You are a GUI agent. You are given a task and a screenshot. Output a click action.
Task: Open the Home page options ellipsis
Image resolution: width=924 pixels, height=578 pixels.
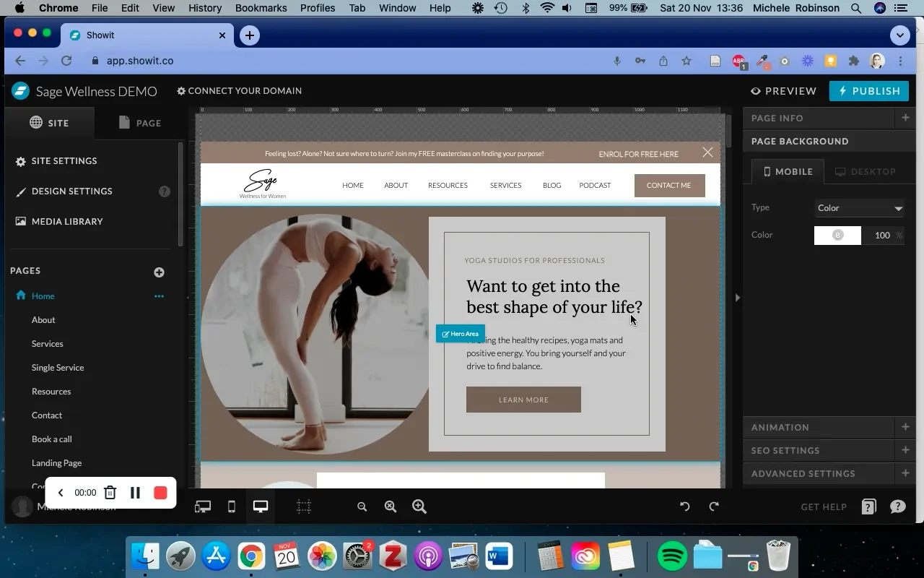pos(159,296)
